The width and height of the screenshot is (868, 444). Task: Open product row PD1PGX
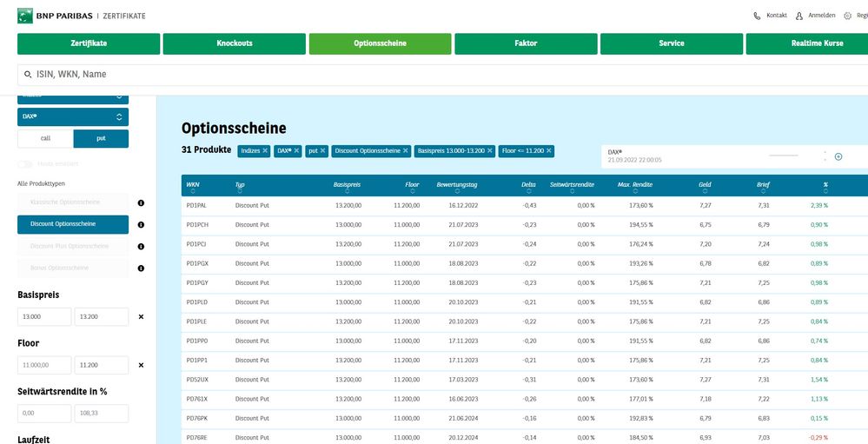[x=525, y=263]
